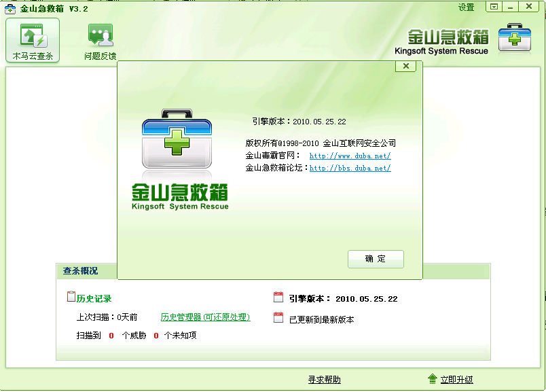
Task: Close the 金山急救箱 main window
Action: 528,7
